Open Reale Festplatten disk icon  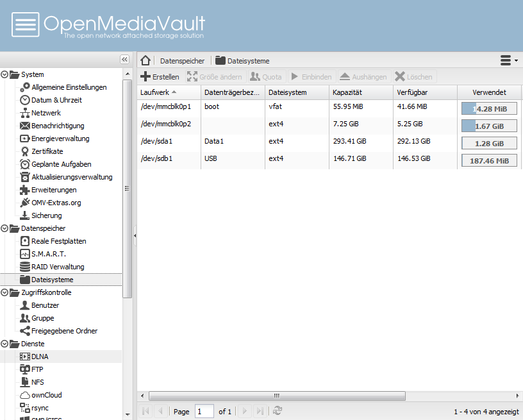[25, 241]
